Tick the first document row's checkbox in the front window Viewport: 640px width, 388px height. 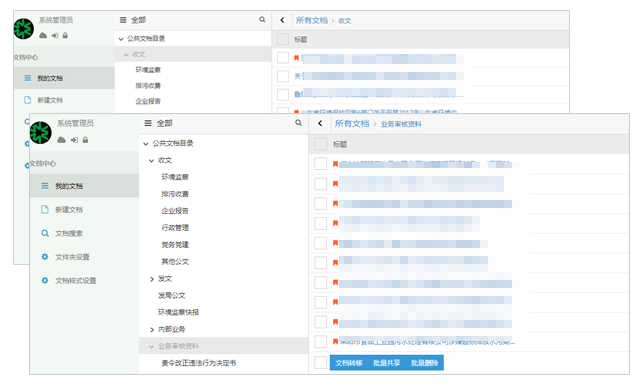pos(320,164)
